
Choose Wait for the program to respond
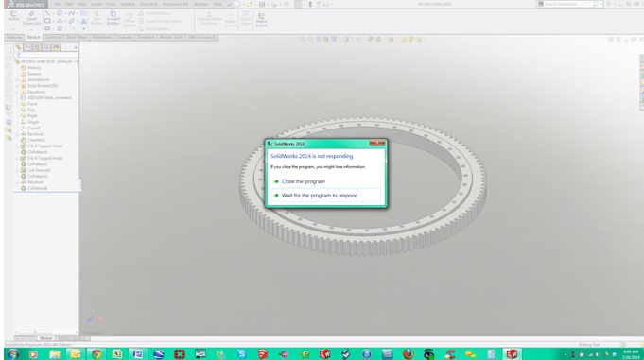pos(320,196)
